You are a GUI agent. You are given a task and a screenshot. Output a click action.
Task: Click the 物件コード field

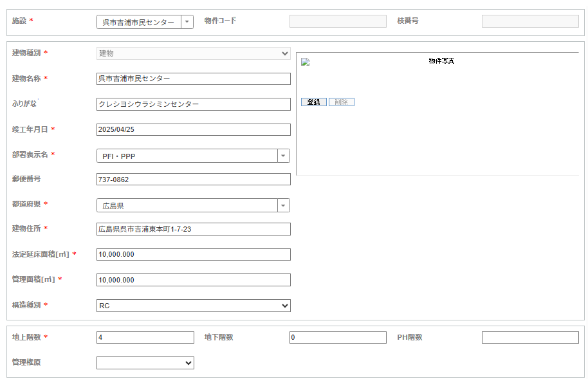coord(338,21)
